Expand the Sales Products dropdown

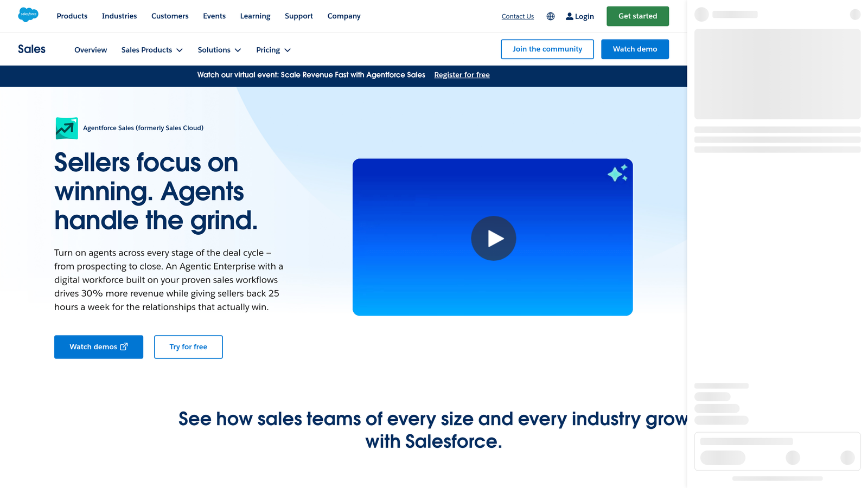pos(152,50)
